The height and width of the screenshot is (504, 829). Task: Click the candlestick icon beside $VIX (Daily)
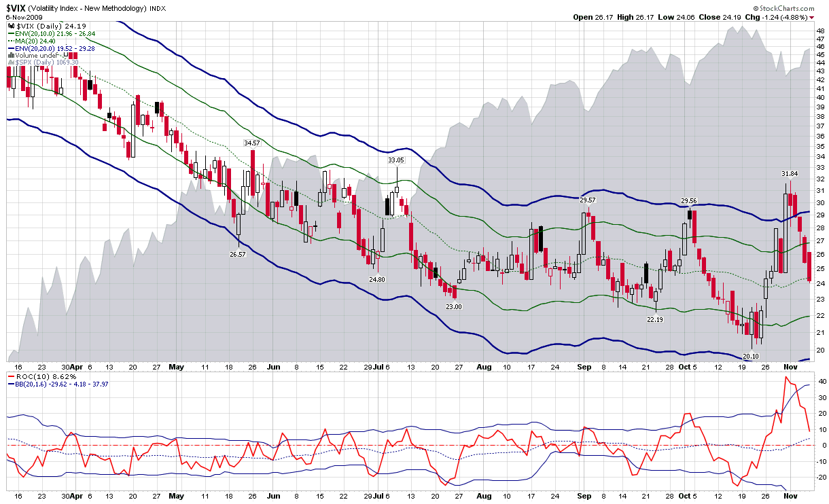(10, 25)
